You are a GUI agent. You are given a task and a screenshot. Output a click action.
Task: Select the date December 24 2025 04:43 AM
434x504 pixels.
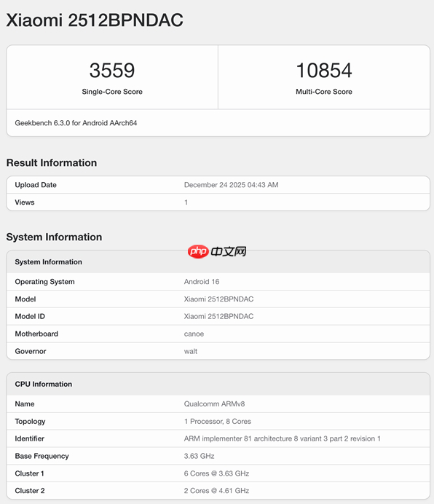(x=231, y=185)
